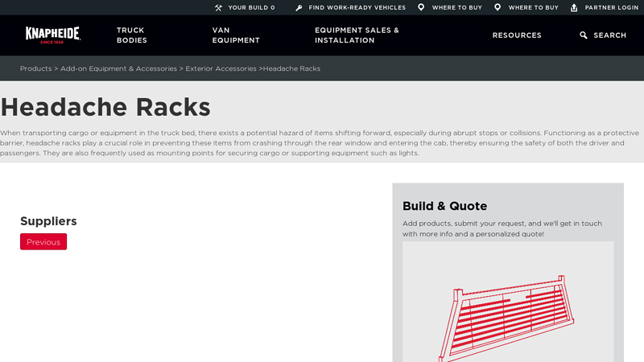Click the map pin icon after Find Work-Ready Vehicles
The height and width of the screenshot is (362, 644).
coord(421,7)
